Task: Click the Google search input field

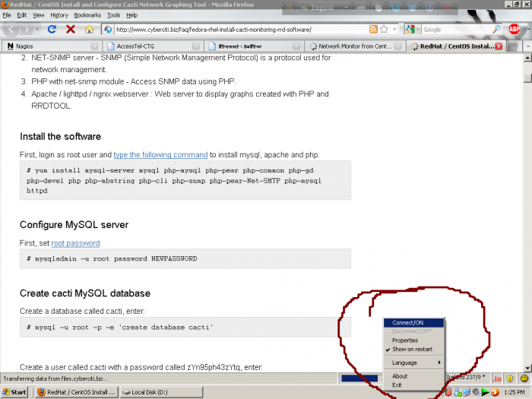Action: coord(457,30)
